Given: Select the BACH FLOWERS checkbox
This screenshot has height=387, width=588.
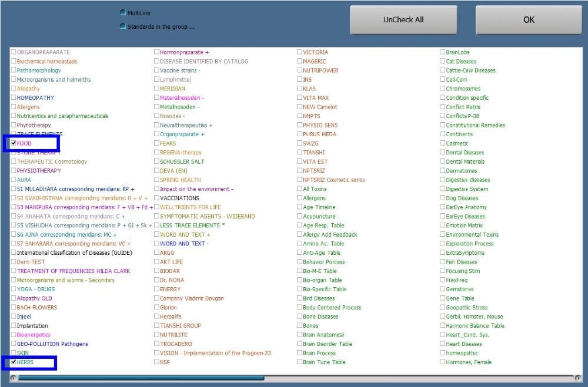Looking at the screenshot, I should [14, 308].
